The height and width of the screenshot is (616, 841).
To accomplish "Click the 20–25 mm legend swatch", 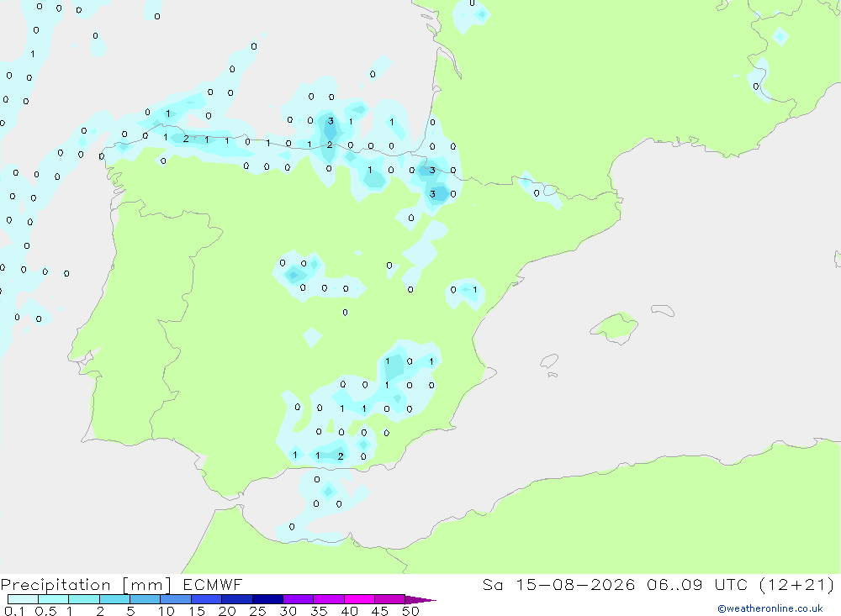I will [237, 599].
